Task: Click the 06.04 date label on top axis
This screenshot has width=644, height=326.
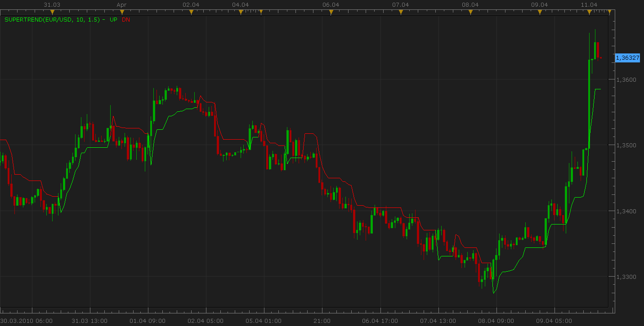Action: (x=331, y=4)
